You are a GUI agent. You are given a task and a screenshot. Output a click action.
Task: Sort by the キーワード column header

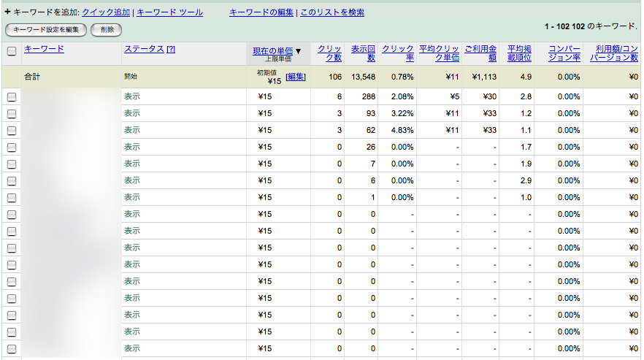coord(44,49)
